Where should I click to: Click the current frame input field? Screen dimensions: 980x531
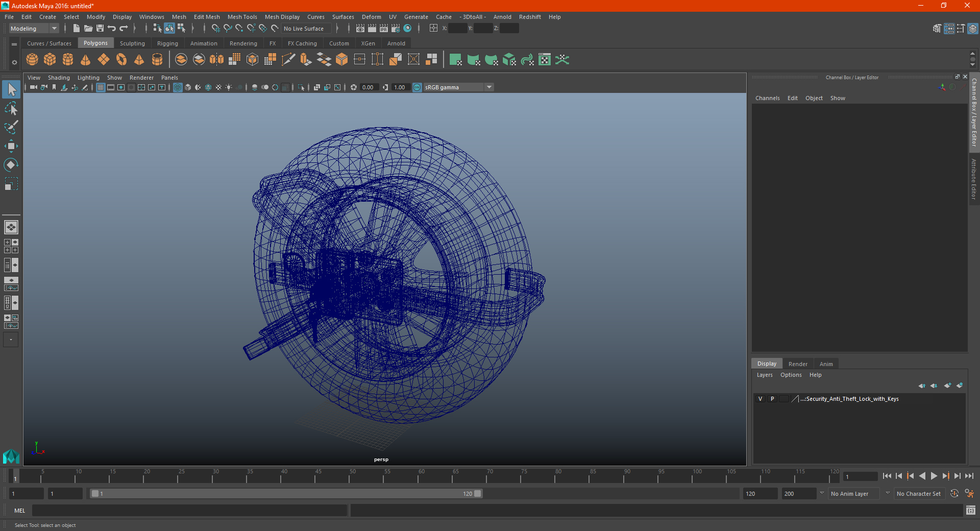pos(860,476)
